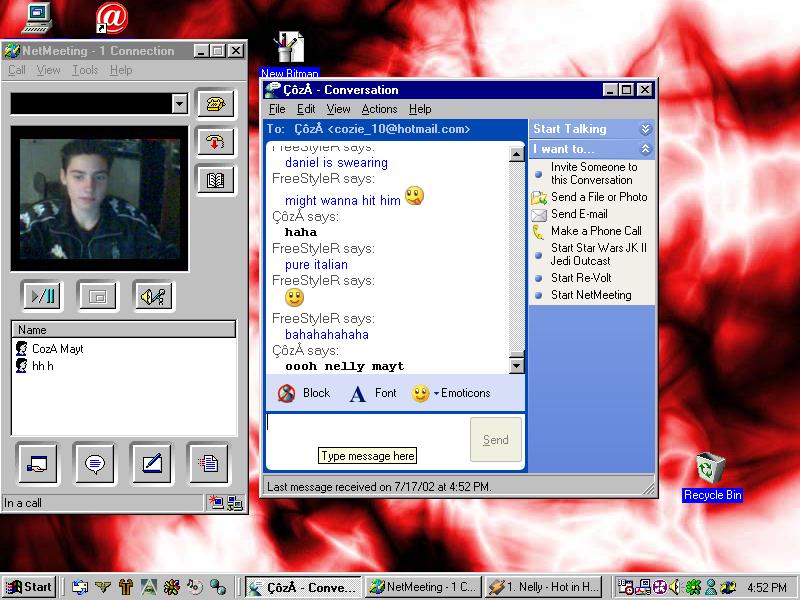Open the Tools menu in NetMeeting
This screenshot has height=600, width=800.
(x=85, y=70)
